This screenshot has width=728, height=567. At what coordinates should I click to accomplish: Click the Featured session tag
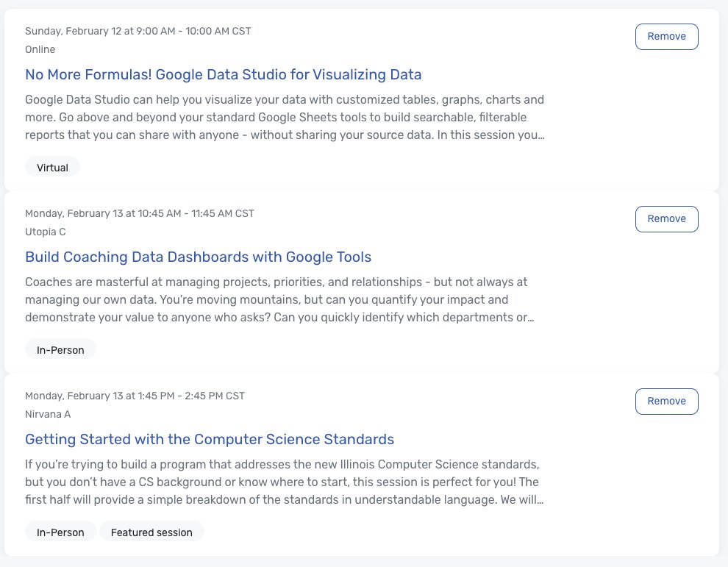pyautogui.click(x=151, y=532)
